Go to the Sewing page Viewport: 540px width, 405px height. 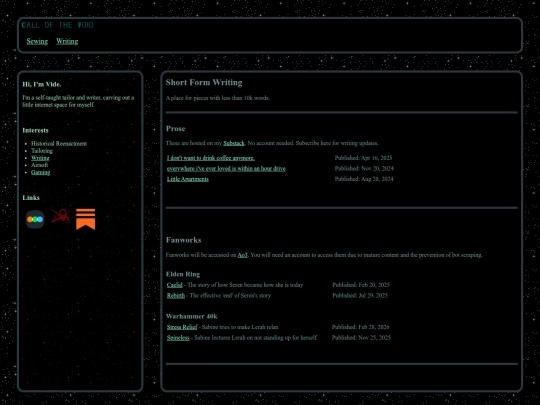click(37, 41)
